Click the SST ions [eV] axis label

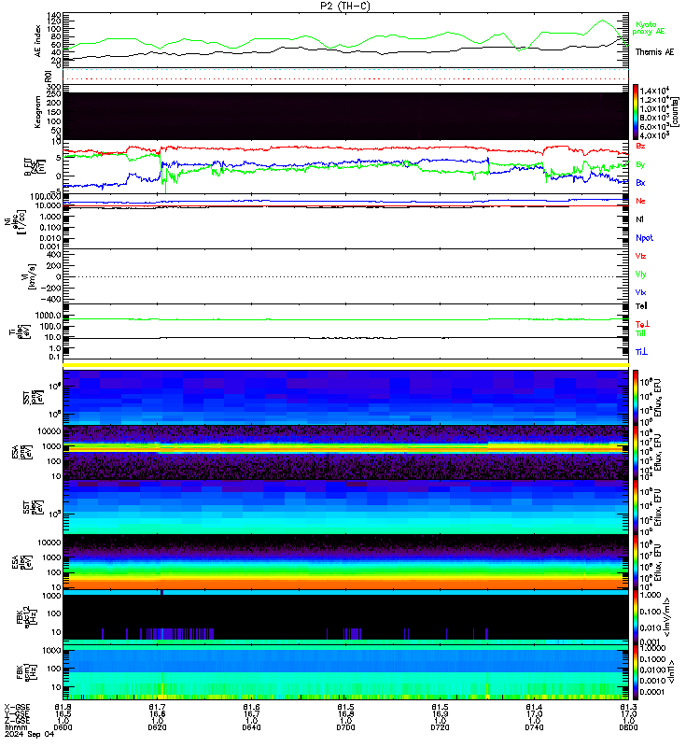33,398
